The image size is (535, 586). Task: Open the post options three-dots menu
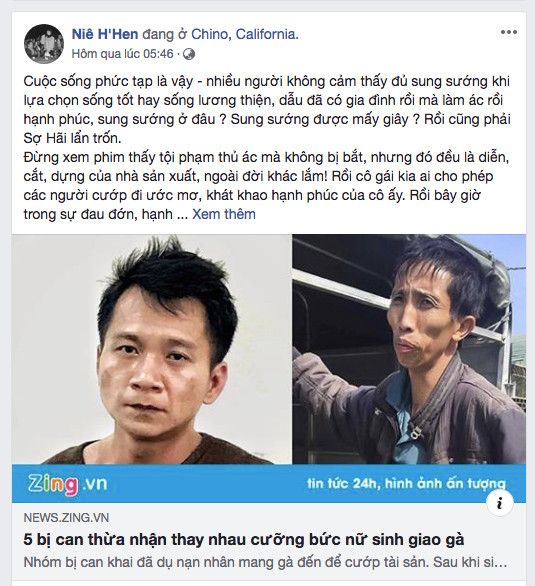click(x=508, y=32)
